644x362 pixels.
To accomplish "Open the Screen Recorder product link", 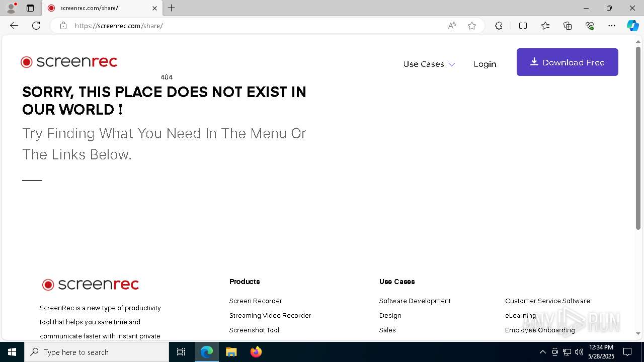I will (256, 301).
